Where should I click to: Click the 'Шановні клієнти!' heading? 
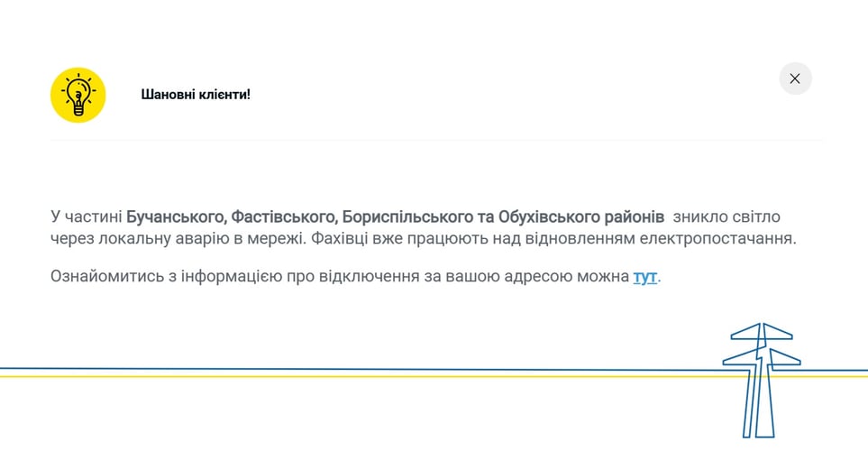196,94
